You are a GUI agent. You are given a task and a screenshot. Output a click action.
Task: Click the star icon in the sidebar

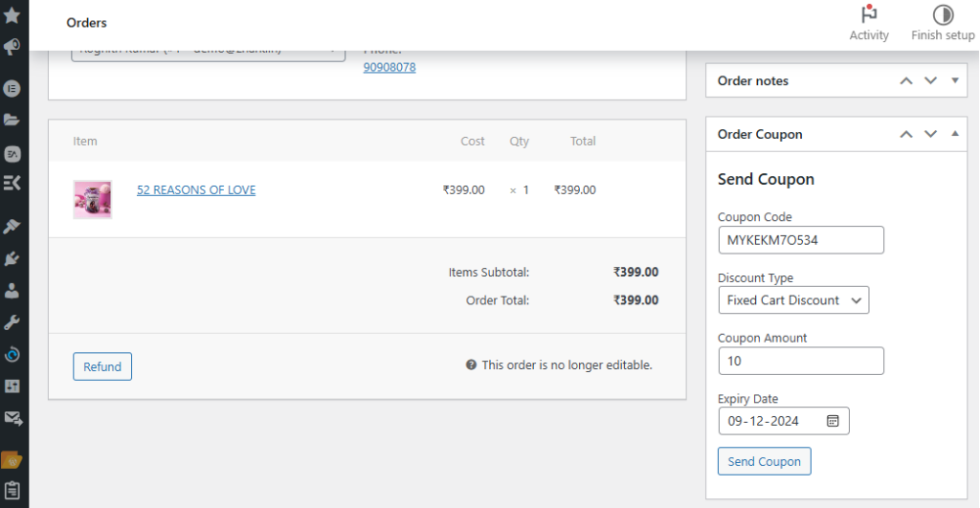(12, 15)
